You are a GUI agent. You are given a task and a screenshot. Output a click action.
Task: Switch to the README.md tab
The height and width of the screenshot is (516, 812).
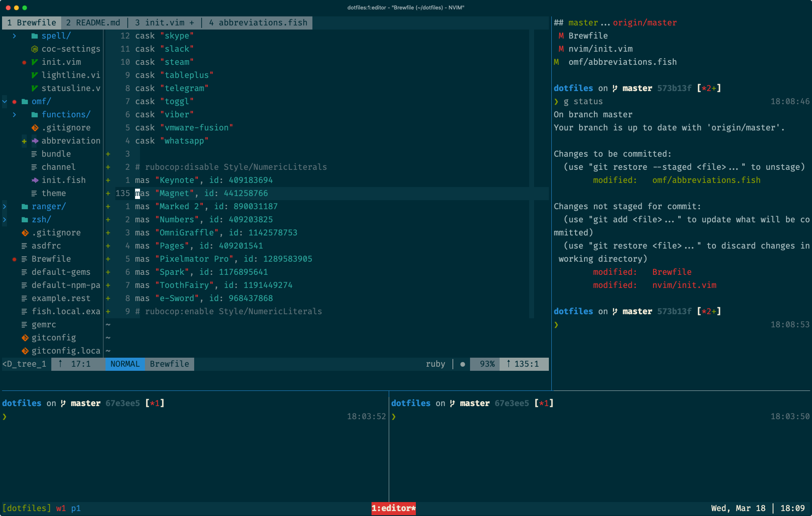click(x=93, y=23)
